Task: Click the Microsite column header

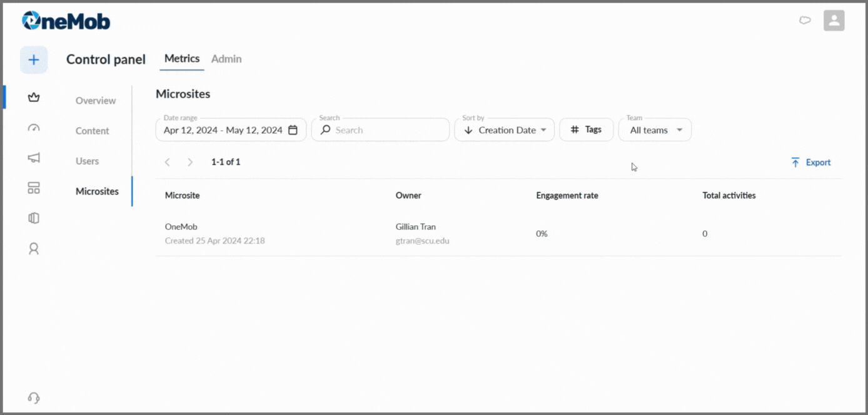Action: pyautogui.click(x=183, y=195)
